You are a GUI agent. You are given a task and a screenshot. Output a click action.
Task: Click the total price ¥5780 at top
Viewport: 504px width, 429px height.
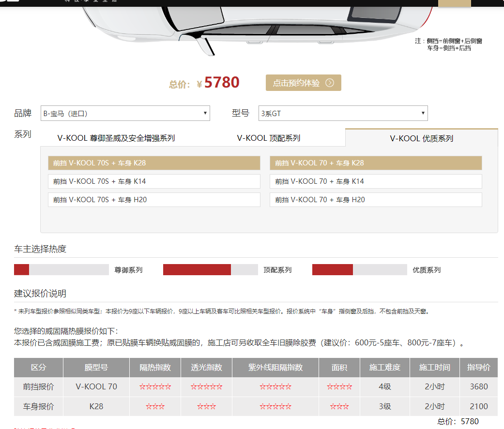coord(204,83)
